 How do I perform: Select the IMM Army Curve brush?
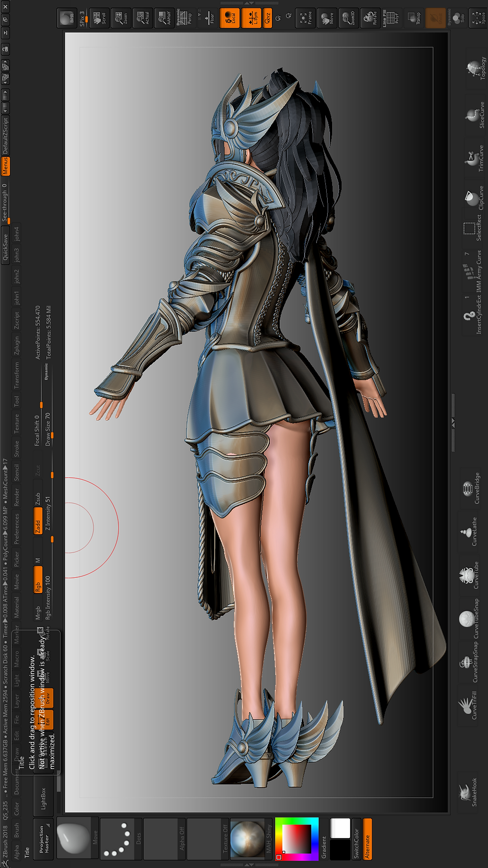pos(472,271)
